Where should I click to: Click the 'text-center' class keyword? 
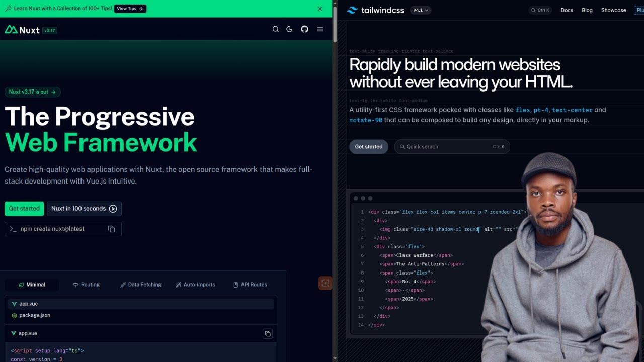pos(572,110)
